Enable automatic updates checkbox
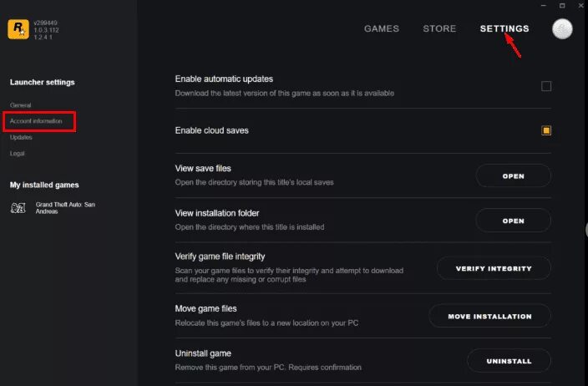The image size is (588, 386). coord(546,86)
